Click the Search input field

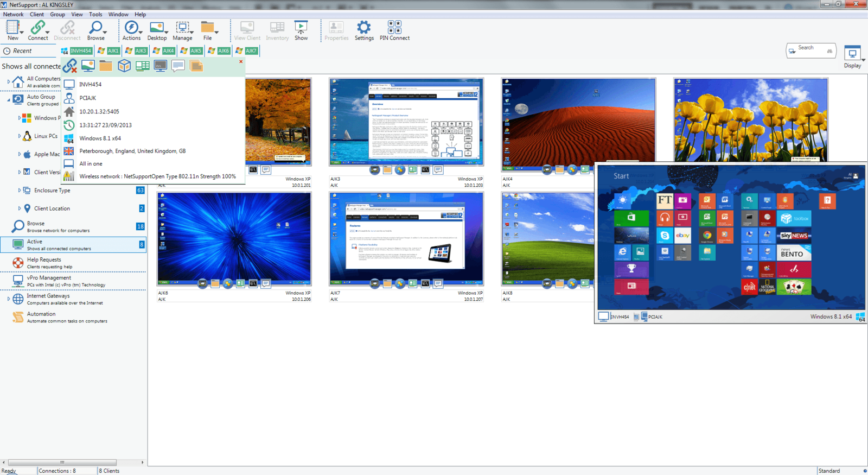point(811,50)
